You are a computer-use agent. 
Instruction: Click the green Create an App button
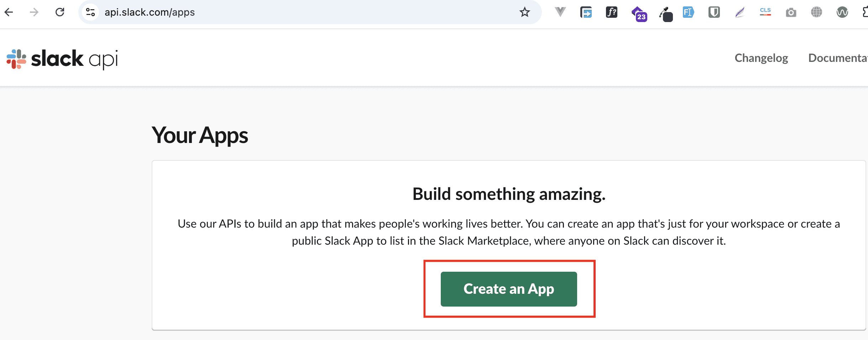(509, 289)
